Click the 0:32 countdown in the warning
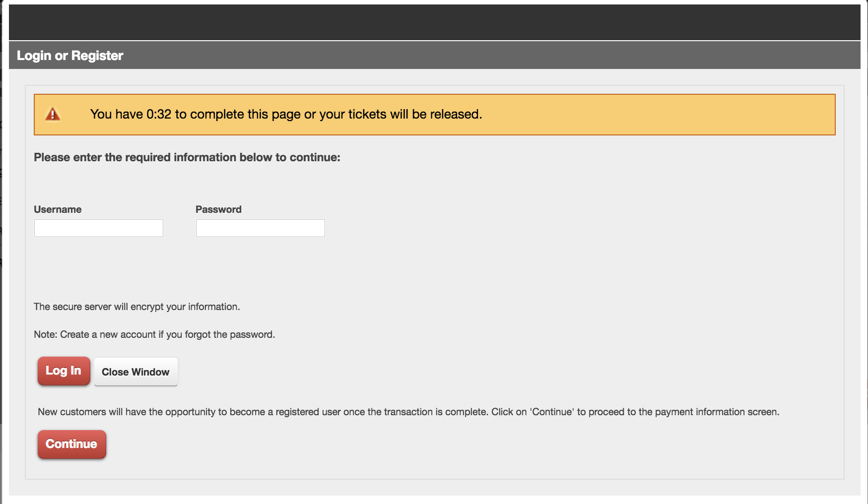This screenshot has height=504, width=868. 159,114
